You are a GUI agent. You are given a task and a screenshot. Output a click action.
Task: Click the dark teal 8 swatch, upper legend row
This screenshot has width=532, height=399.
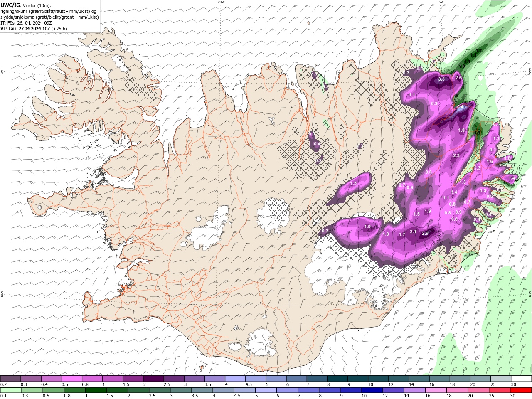[337, 379]
